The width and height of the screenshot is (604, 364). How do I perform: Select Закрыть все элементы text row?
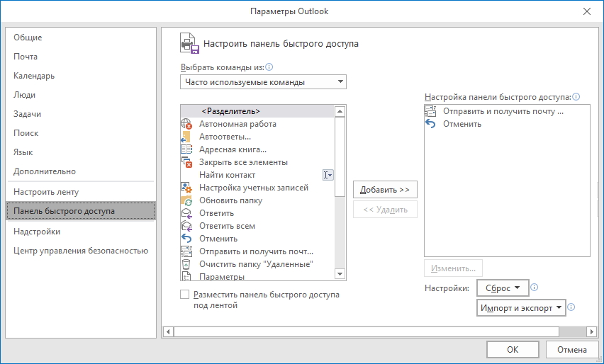243,162
